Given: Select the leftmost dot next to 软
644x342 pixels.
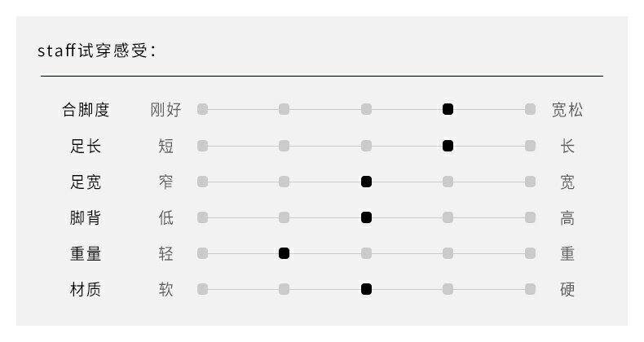Looking at the screenshot, I should point(202,289).
